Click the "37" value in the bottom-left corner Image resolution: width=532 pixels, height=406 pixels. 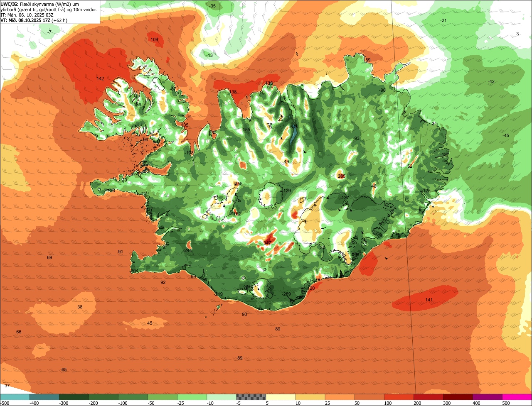pos(7,386)
